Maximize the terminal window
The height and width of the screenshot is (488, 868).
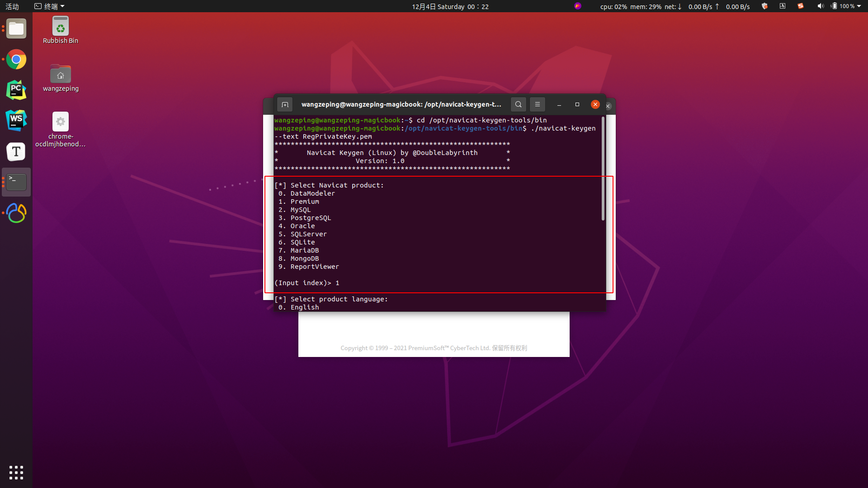(577, 104)
